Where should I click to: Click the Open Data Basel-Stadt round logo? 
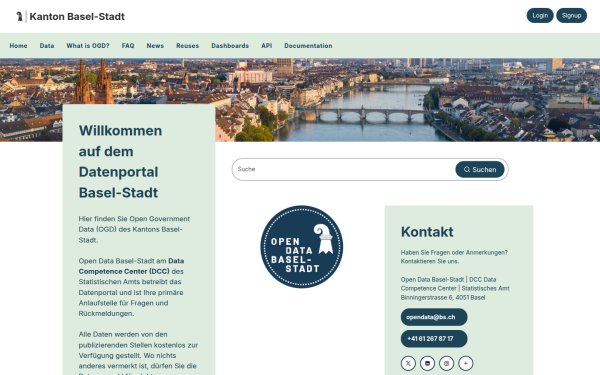click(x=302, y=247)
